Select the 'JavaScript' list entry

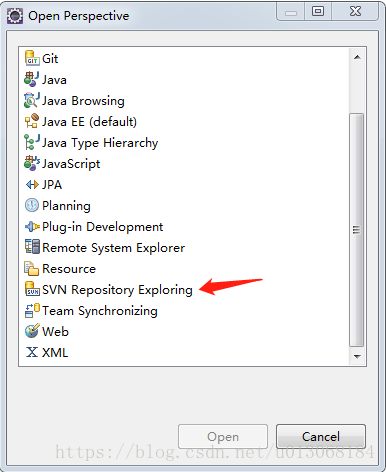71,164
